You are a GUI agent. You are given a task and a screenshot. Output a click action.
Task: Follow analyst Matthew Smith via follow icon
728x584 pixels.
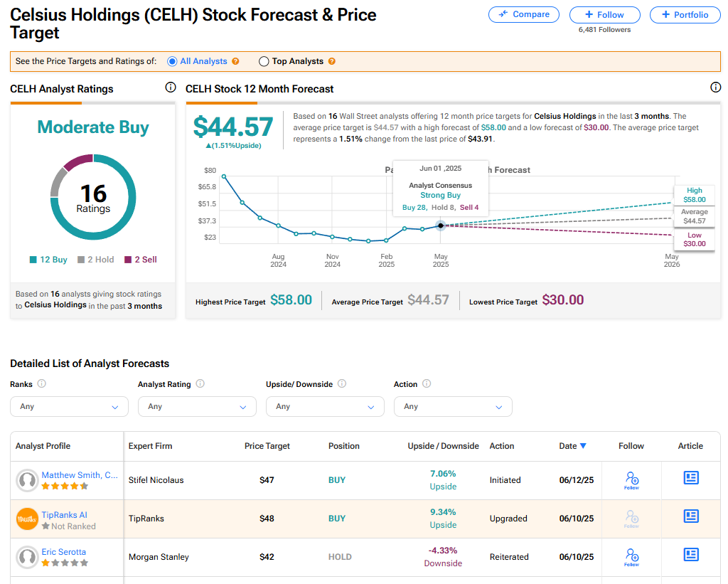(x=631, y=480)
